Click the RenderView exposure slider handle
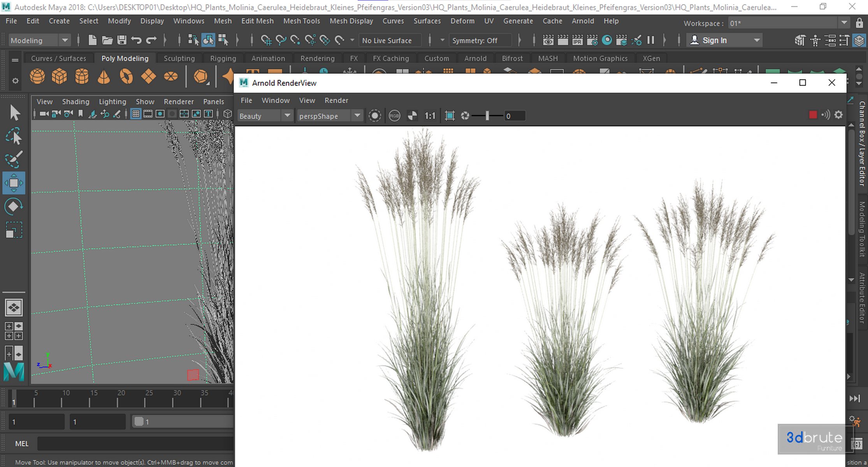 click(x=487, y=116)
